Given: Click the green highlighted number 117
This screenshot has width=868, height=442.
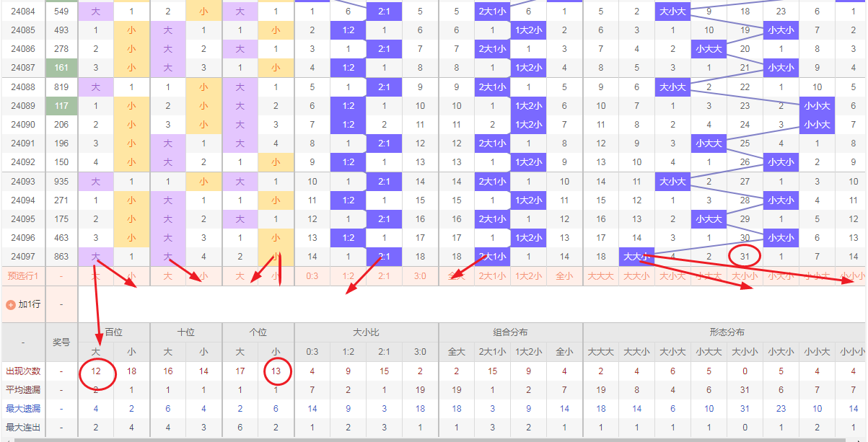Looking at the screenshot, I should coord(61,105).
